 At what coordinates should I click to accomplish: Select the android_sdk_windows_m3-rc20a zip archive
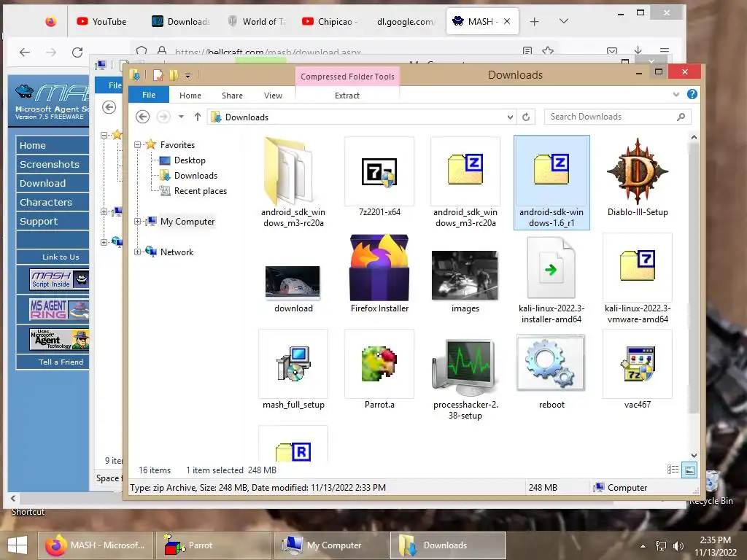tap(465, 182)
